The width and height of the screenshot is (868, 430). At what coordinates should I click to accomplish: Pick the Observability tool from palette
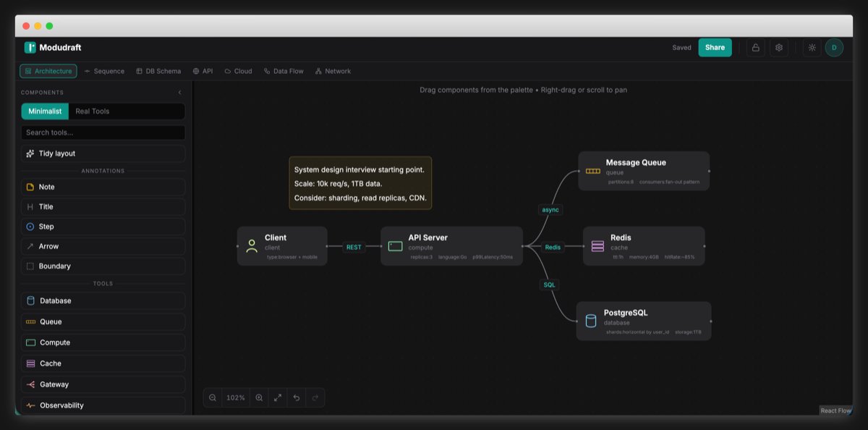[x=103, y=405]
